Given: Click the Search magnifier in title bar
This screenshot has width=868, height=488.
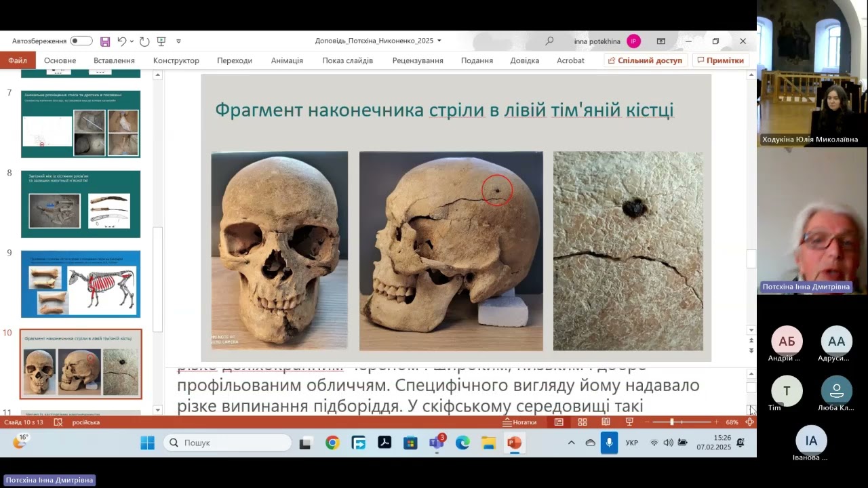Looking at the screenshot, I should point(549,41).
